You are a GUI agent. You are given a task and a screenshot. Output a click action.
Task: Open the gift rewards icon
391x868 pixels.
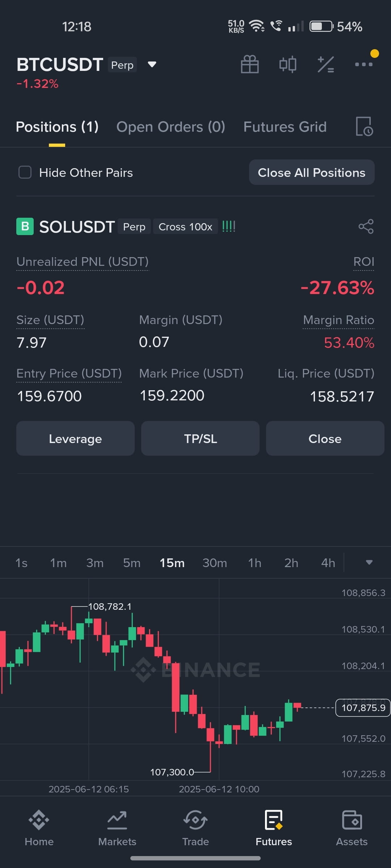tap(250, 64)
